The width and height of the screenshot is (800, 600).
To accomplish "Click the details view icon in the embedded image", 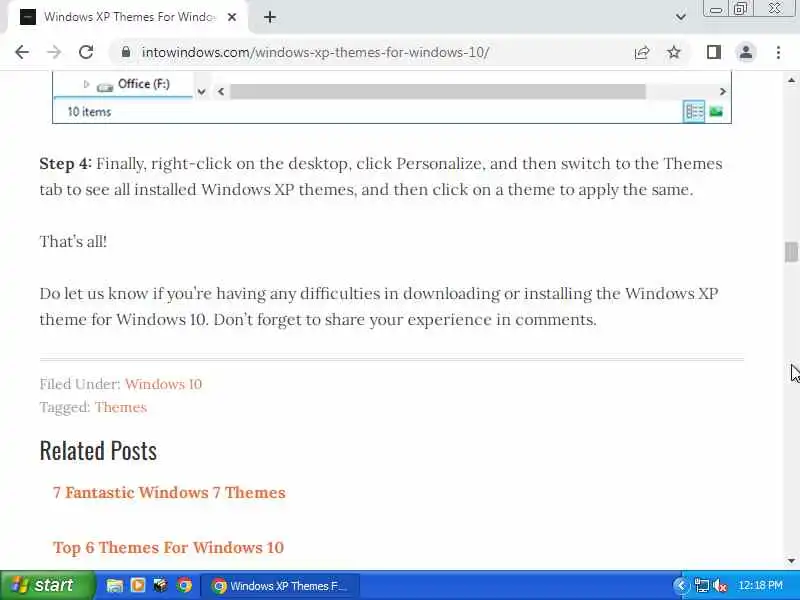I will [694, 111].
